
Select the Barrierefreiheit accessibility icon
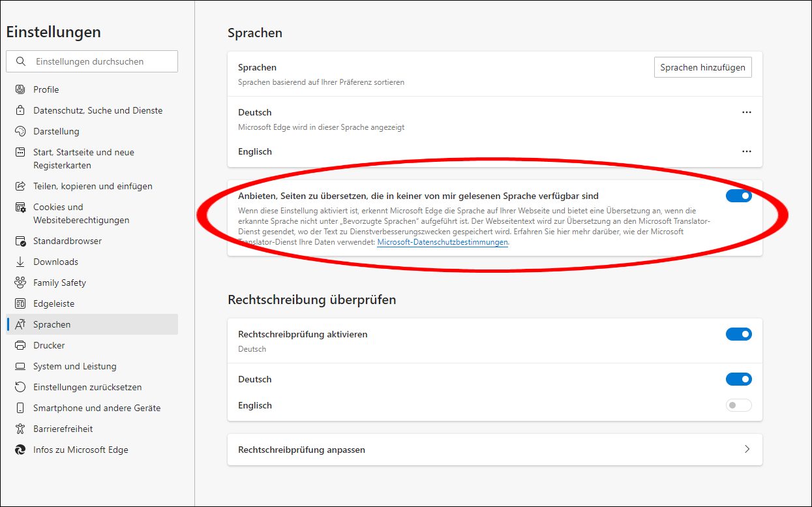tap(20, 429)
